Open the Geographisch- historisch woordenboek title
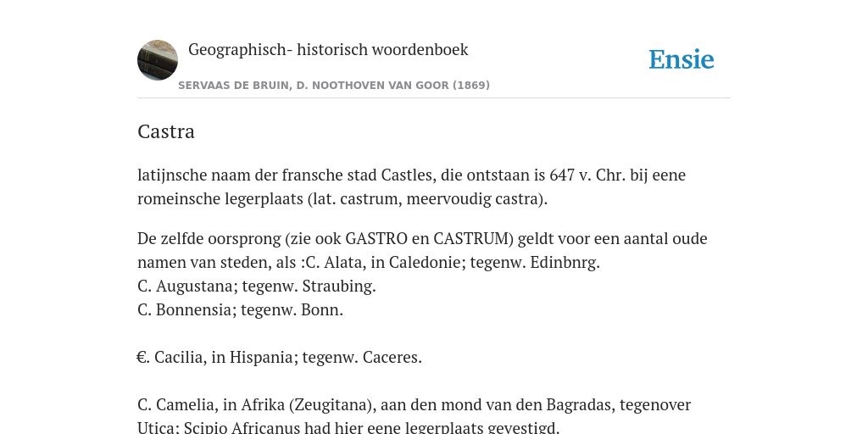This screenshot has height=434, width=868. [328, 50]
